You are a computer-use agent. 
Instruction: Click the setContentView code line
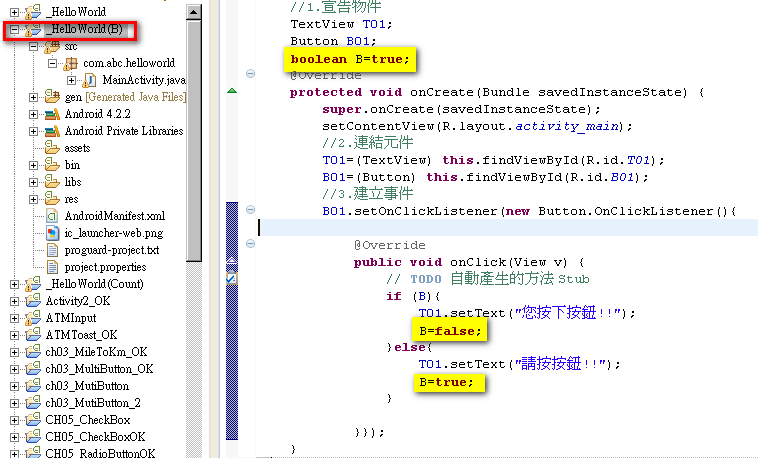click(477, 126)
